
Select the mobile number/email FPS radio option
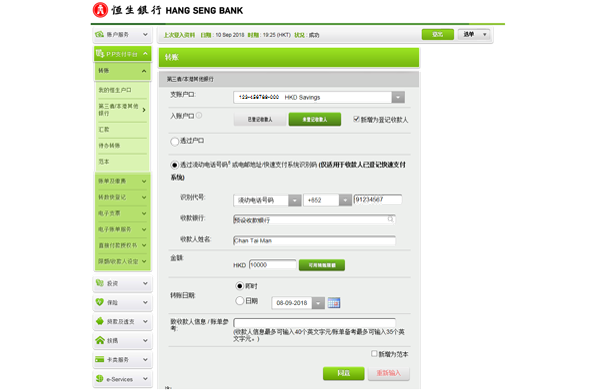point(174,165)
